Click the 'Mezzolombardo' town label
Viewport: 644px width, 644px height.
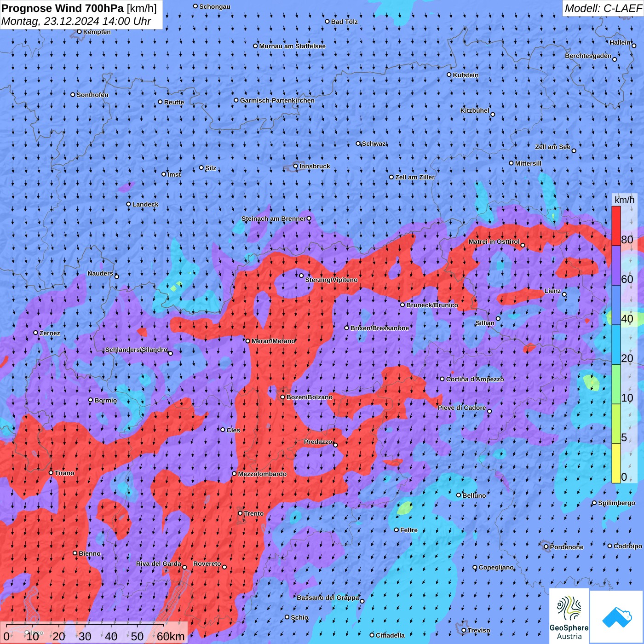pos(262,474)
